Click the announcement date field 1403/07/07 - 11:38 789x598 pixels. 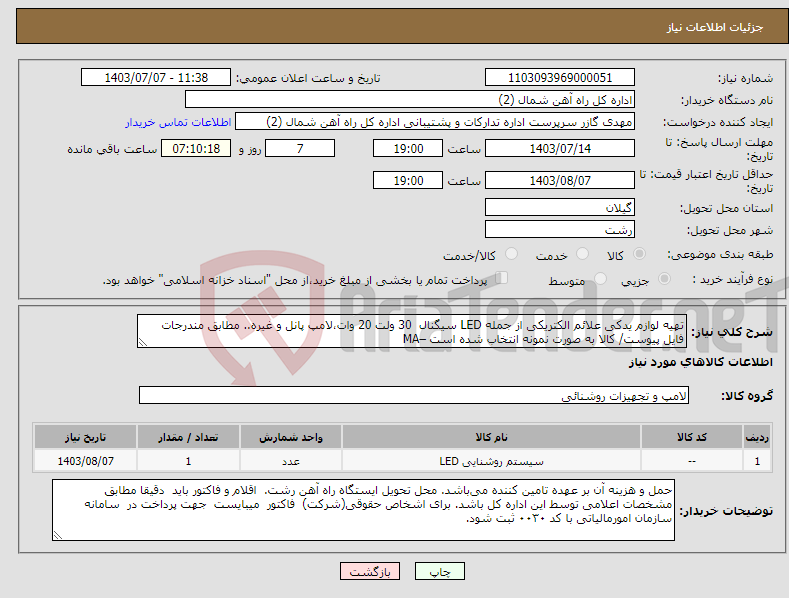tap(156, 78)
